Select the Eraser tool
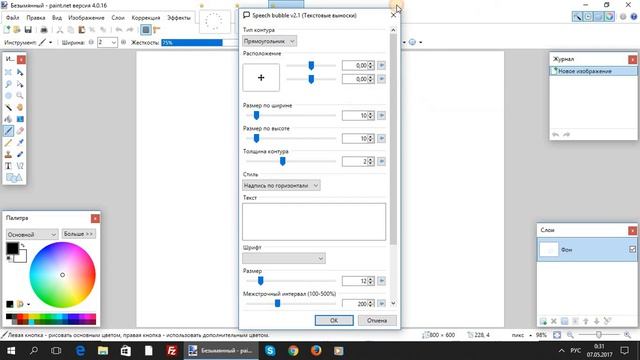This screenshot has height=360, width=640. click(x=20, y=131)
